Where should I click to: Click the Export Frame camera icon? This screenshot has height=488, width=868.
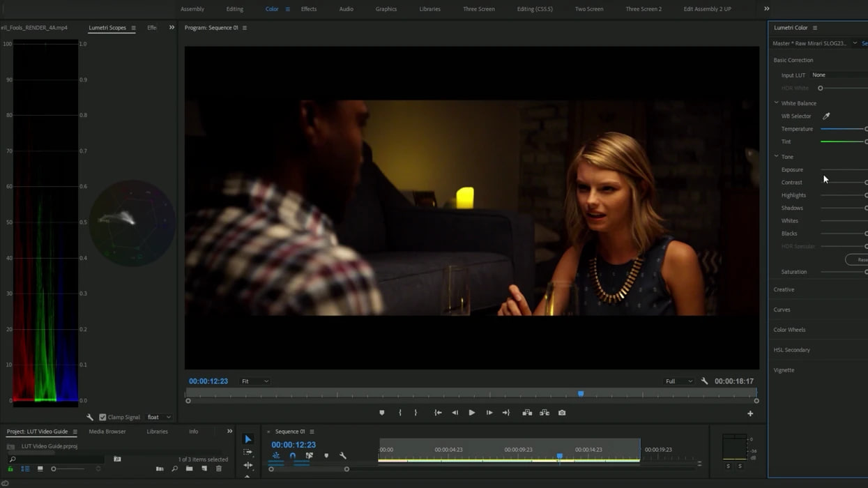pos(562,412)
